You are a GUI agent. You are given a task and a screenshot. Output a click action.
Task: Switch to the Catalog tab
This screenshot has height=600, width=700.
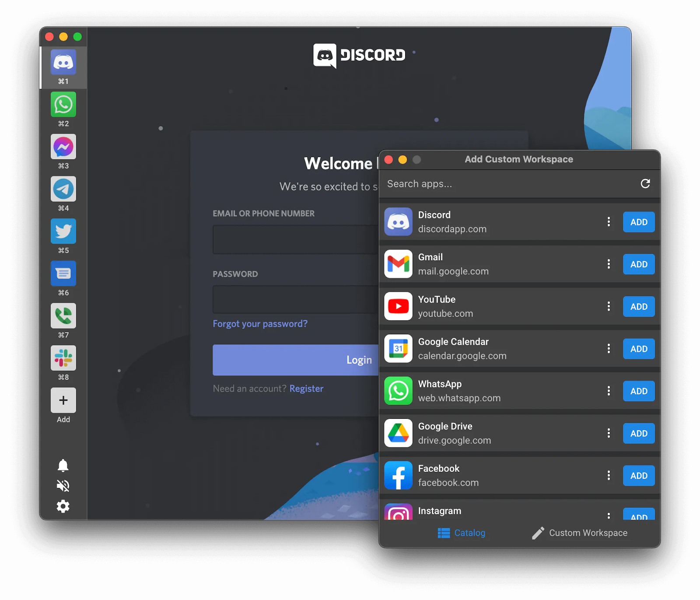tap(462, 533)
